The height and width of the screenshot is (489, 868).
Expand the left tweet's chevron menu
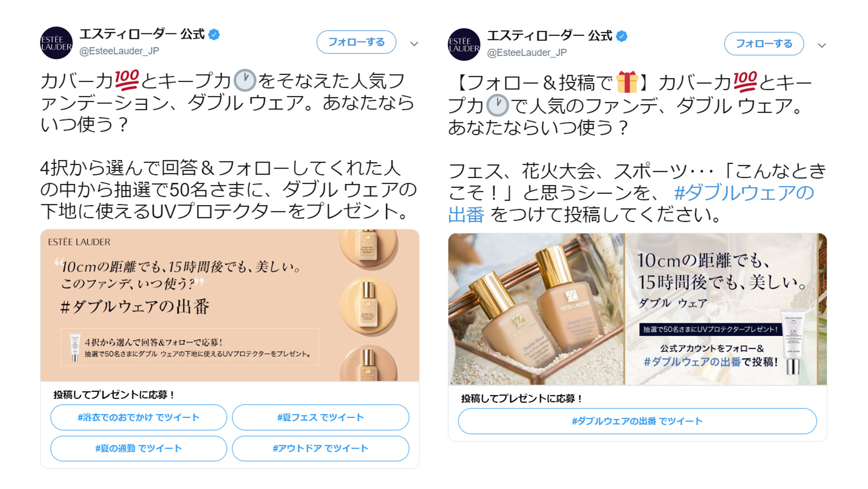pos(414,44)
